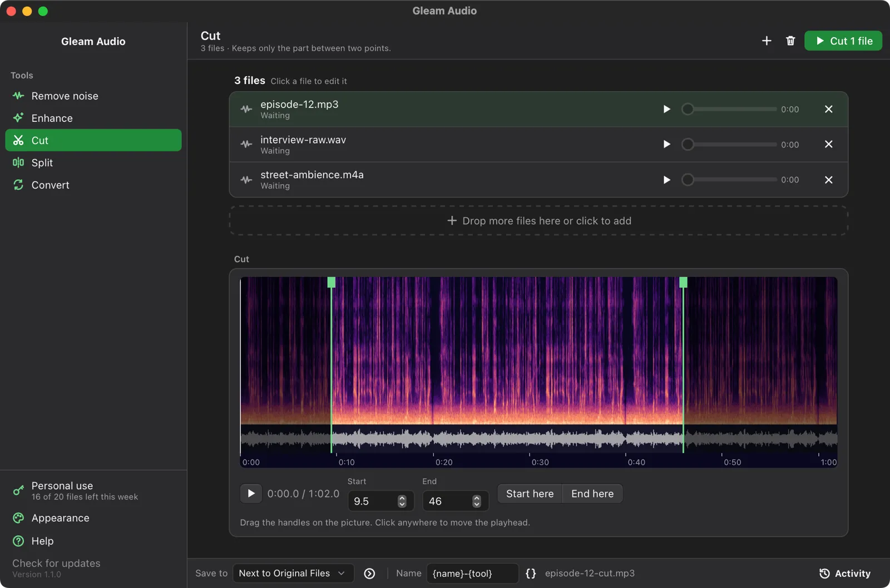Viewport: 890px width, 588px height.
Task: Click the trash icon to clear files
Action: click(x=790, y=41)
